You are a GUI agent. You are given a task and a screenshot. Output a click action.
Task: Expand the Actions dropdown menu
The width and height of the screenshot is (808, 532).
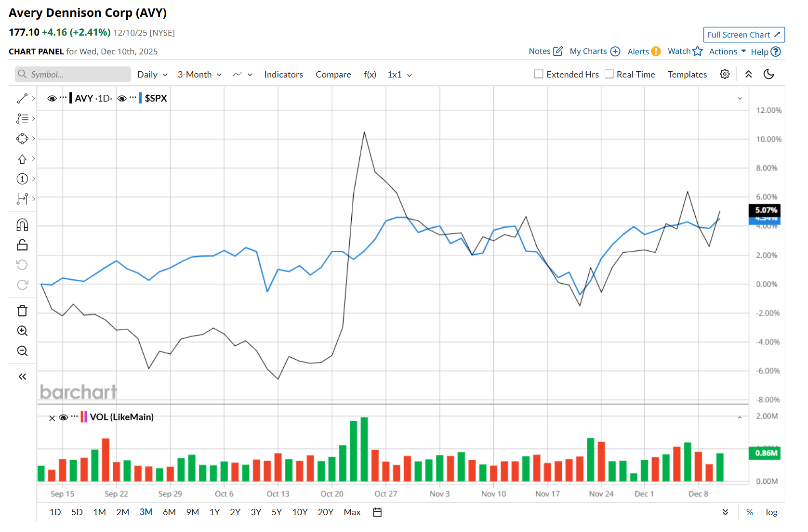point(728,52)
